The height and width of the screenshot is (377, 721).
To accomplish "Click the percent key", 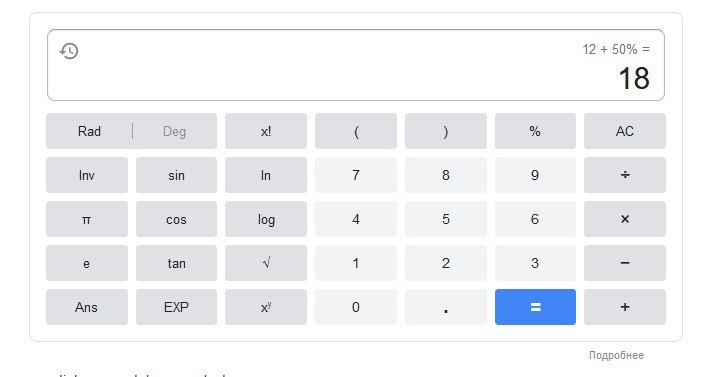I will pos(535,131).
